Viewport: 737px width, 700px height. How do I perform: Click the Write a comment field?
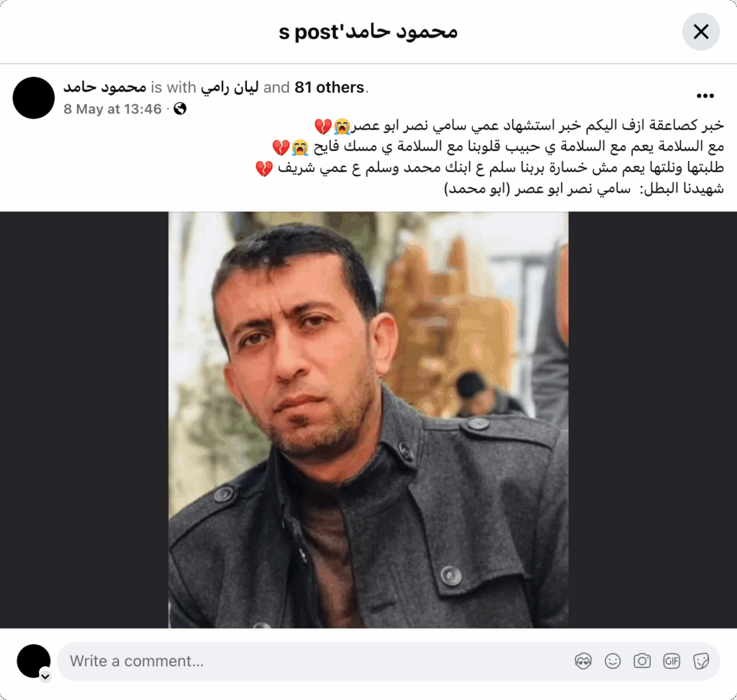tap(388, 661)
